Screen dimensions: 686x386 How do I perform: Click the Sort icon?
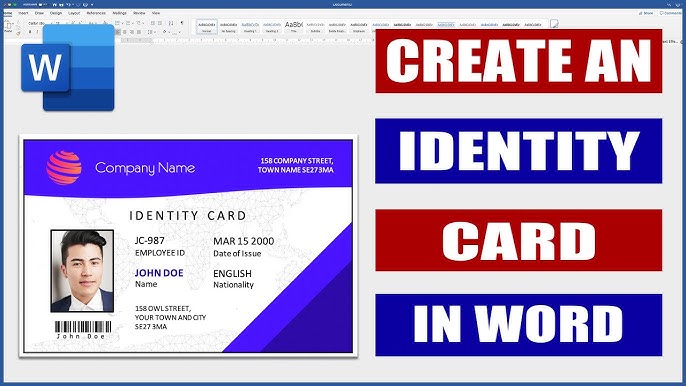[171, 23]
